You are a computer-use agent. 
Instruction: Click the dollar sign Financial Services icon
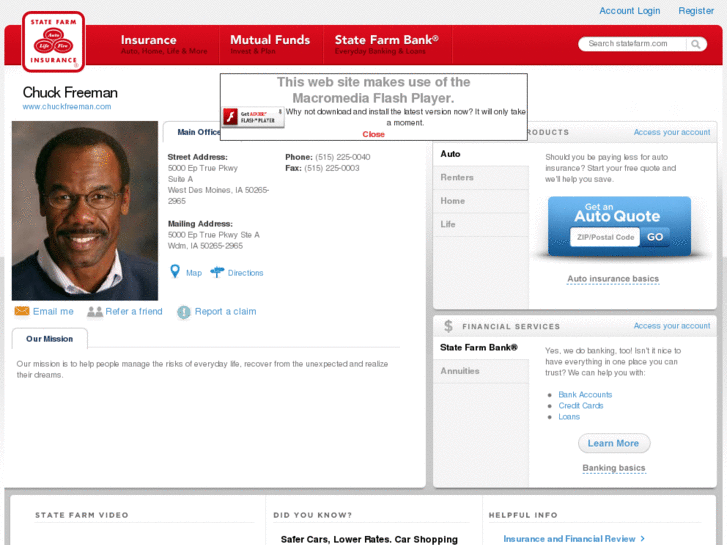(x=448, y=326)
